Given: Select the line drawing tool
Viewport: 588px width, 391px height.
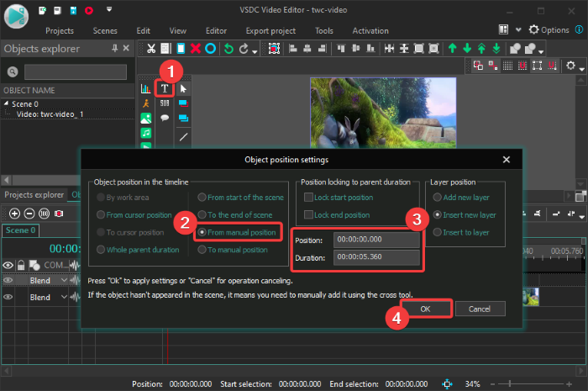Looking at the screenshot, I should point(183,135).
